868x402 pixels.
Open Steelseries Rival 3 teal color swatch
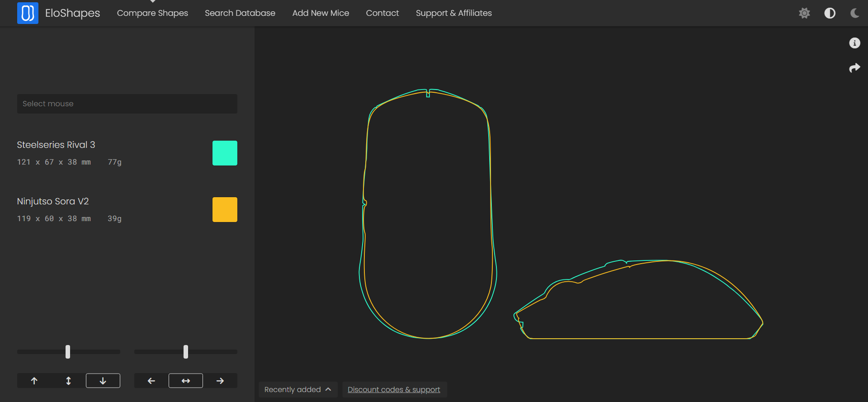[x=225, y=153]
